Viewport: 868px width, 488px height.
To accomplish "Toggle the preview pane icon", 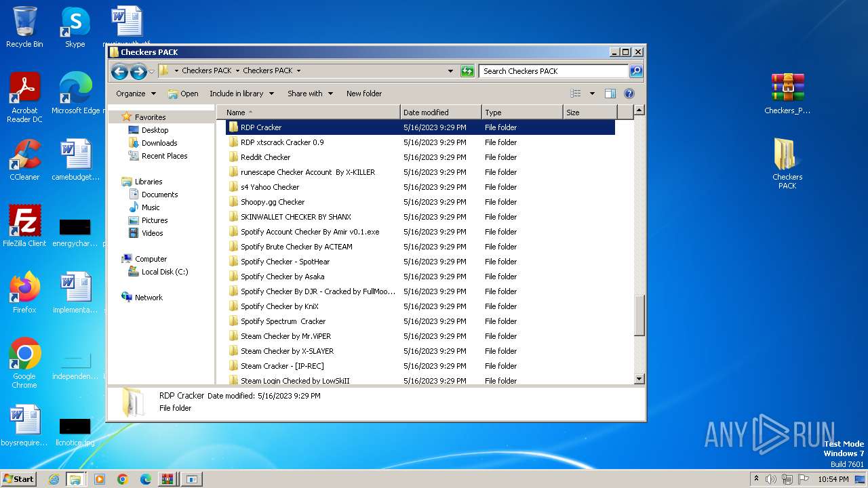I will pos(610,94).
